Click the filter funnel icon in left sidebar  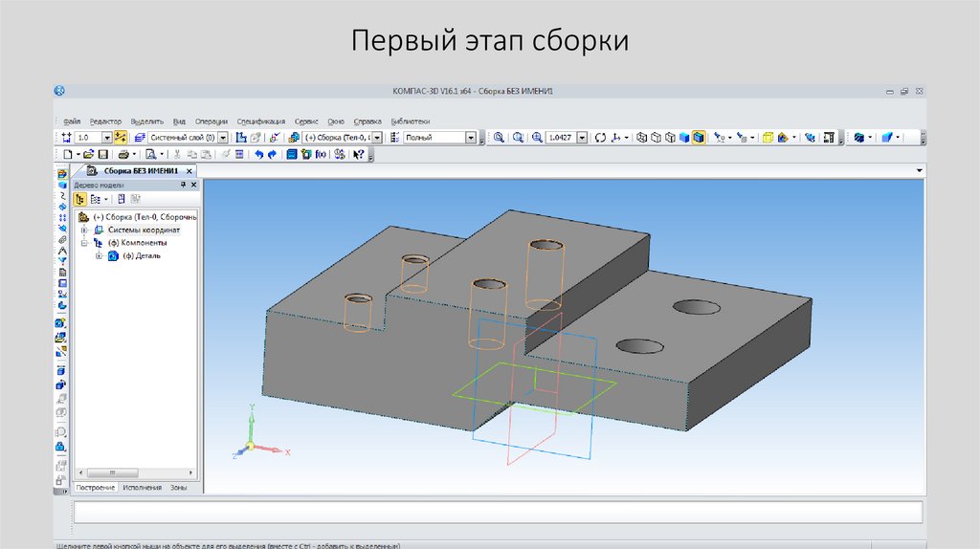click(62, 261)
